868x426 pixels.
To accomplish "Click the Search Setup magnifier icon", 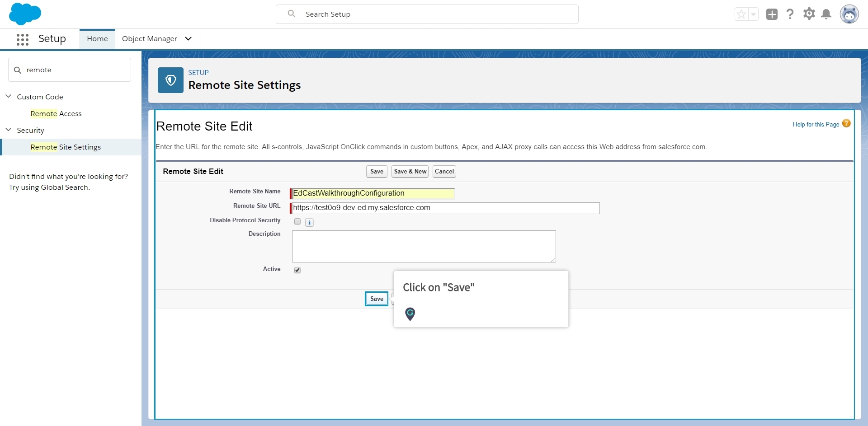I will 292,14.
